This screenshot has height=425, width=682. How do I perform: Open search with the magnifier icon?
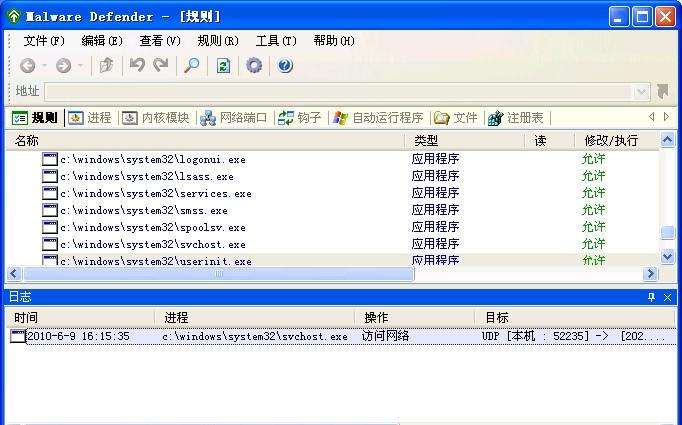[192, 66]
